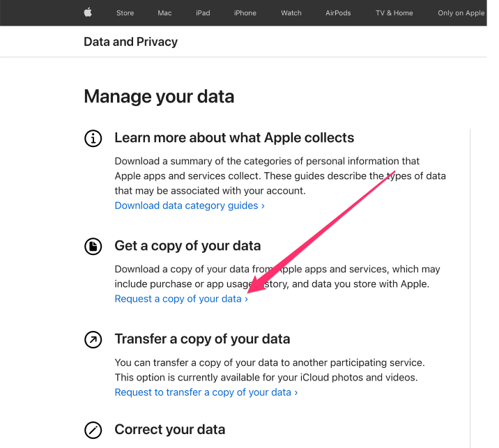499x448 pixels.
Task: Open Only on Apple menu item
Action: (x=461, y=13)
